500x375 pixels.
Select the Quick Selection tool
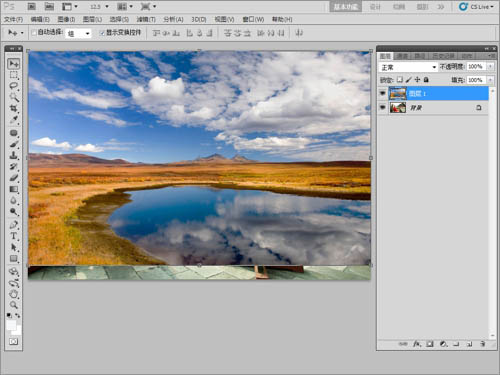[14, 97]
